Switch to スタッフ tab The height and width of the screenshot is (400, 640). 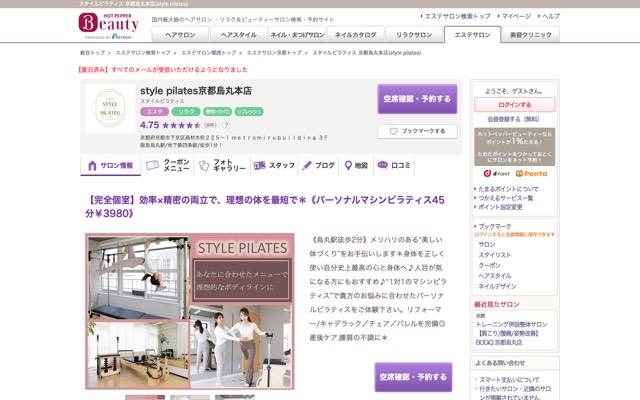tap(274, 165)
